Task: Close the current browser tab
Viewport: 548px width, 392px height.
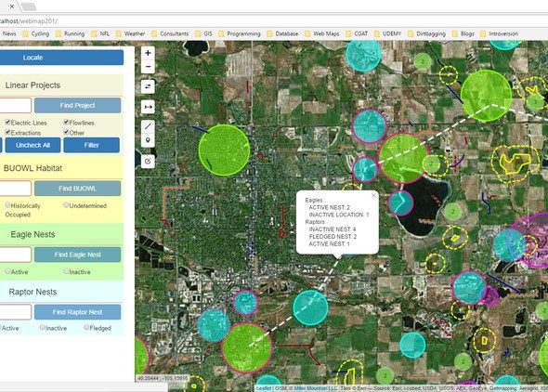Action: pos(12,7)
